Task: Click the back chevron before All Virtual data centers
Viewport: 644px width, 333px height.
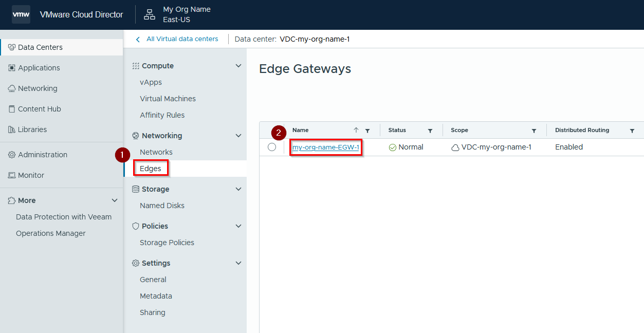Action: tap(138, 39)
